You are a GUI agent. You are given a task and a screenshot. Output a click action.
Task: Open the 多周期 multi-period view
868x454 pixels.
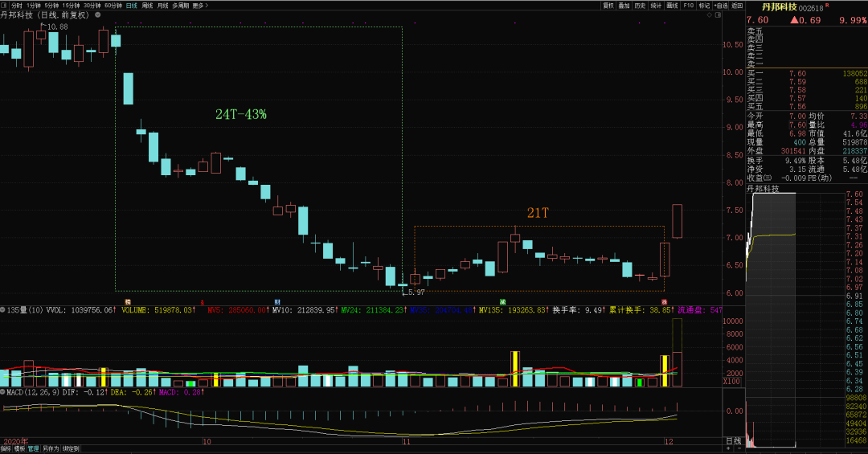(x=181, y=5)
